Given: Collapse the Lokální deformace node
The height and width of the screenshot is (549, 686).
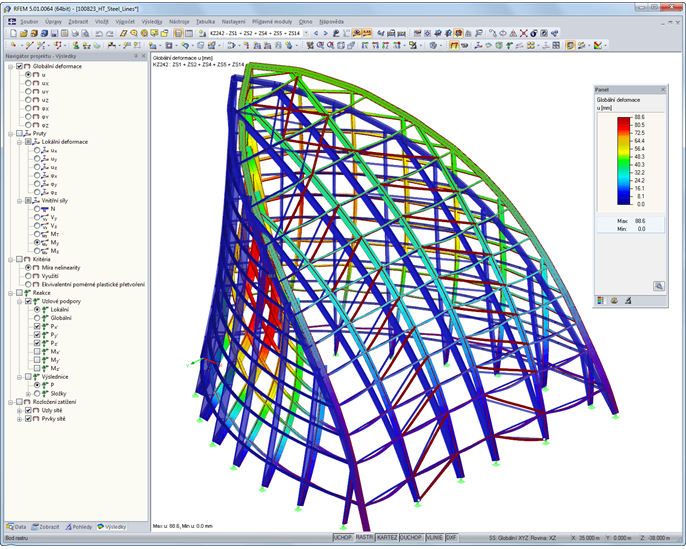Looking at the screenshot, I should (20, 142).
